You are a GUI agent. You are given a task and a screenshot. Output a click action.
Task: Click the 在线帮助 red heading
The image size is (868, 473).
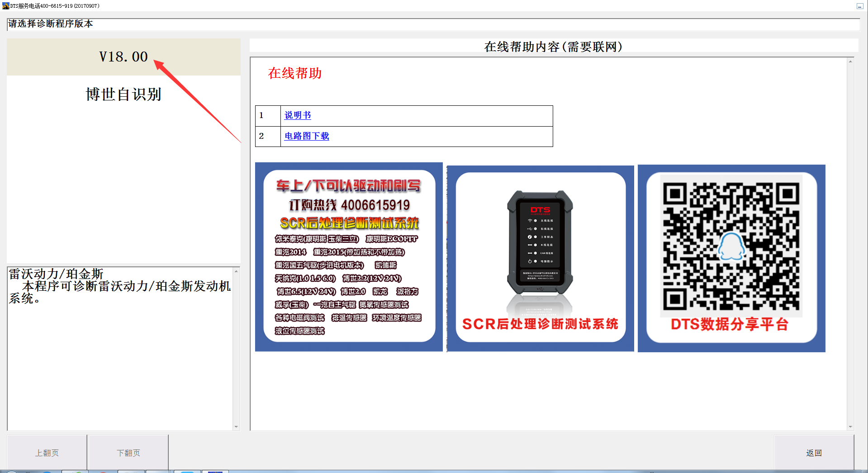[x=295, y=73]
